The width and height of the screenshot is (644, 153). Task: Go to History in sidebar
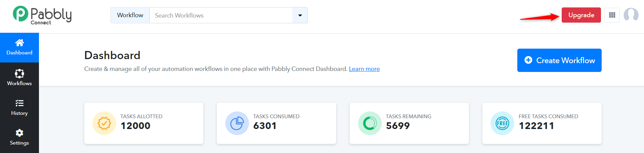[19, 107]
